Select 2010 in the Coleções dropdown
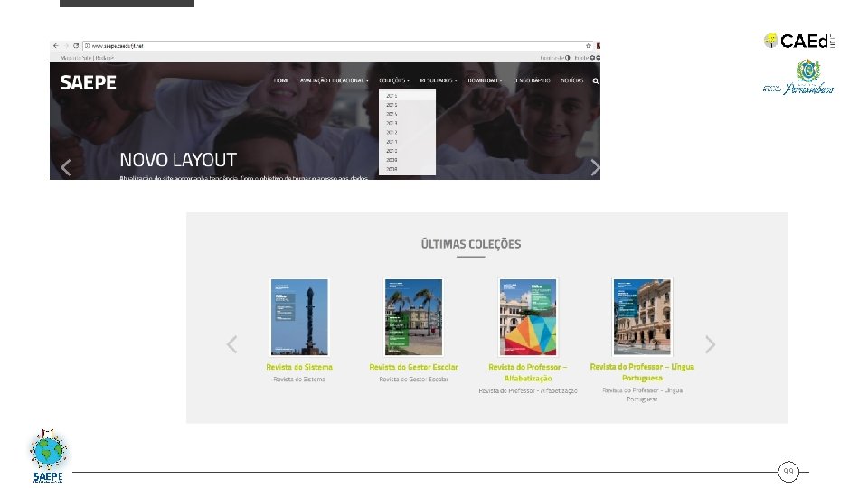Viewport: 868px width, 488px height. (x=407, y=151)
